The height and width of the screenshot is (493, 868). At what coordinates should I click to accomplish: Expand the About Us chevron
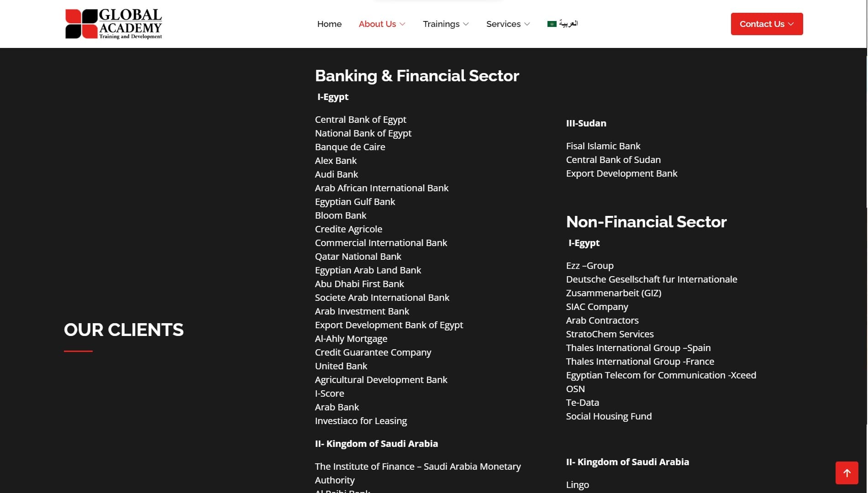coord(402,24)
